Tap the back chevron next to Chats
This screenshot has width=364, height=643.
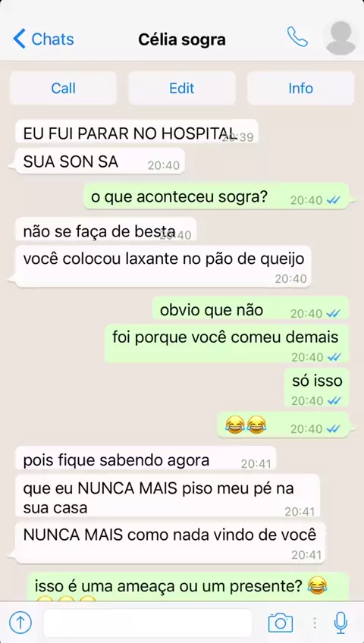[x=19, y=39]
